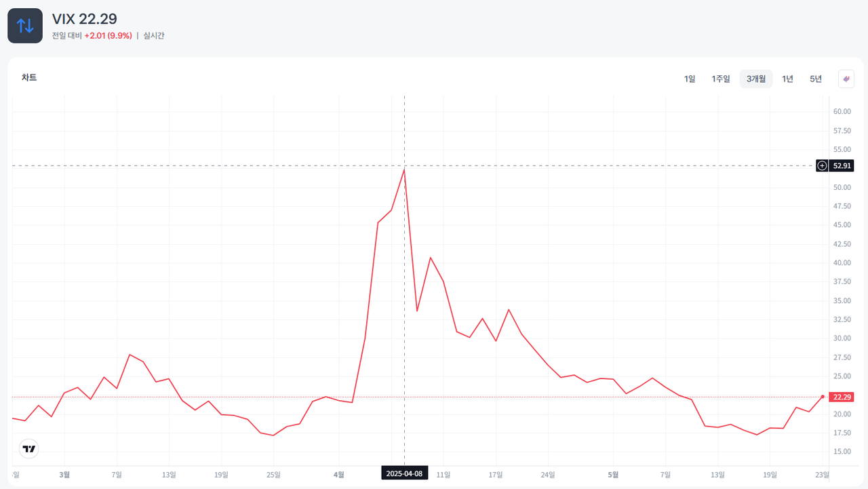Click the 52.91 crosshair price label

pyautogui.click(x=842, y=165)
